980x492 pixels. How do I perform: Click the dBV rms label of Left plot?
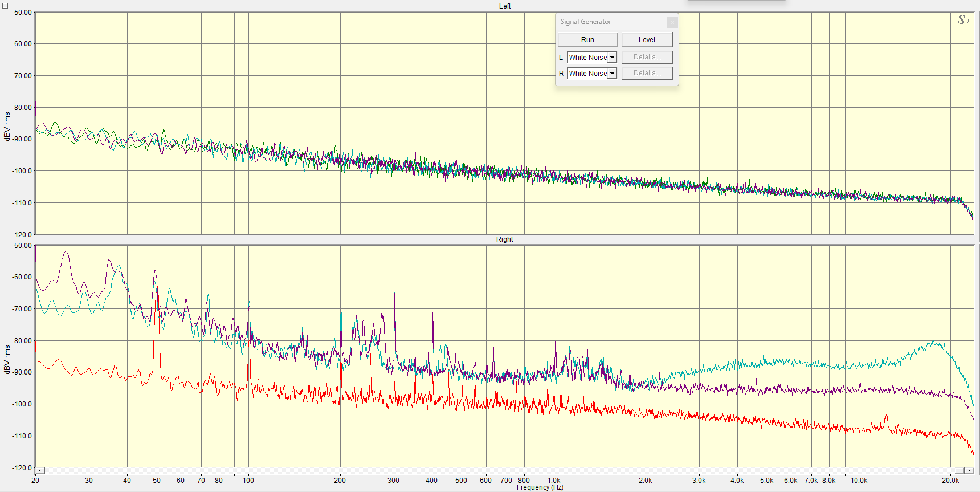pyautogui.click(x=7, y=127)
